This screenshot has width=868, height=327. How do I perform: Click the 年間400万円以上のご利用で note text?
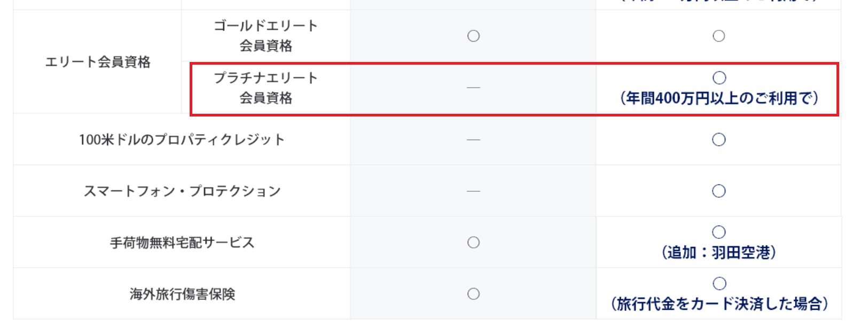719,98
